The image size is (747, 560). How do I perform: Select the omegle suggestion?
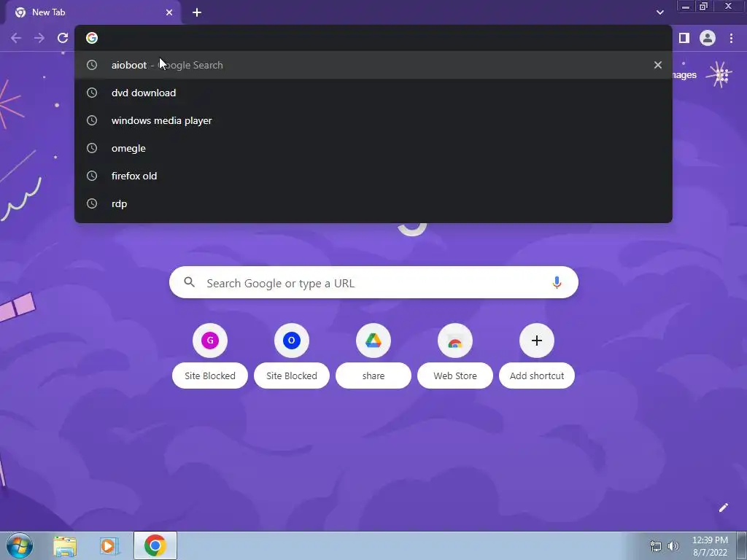click(373, 148)
